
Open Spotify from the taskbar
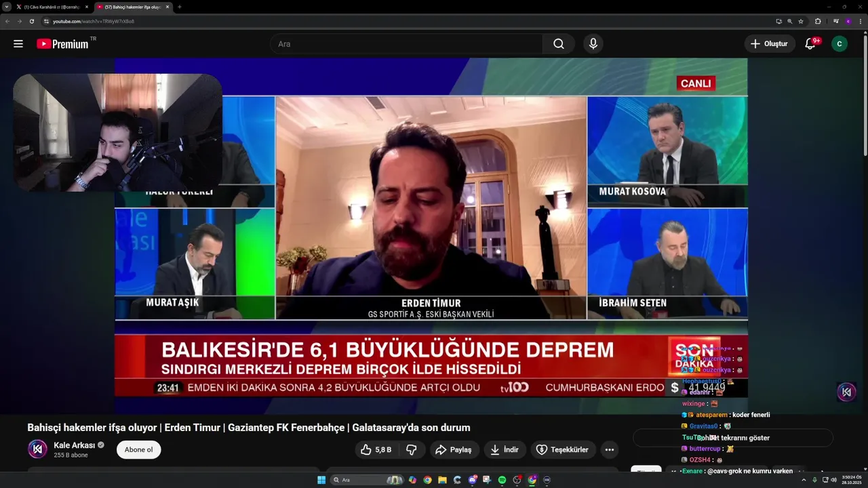click(502, 480)
